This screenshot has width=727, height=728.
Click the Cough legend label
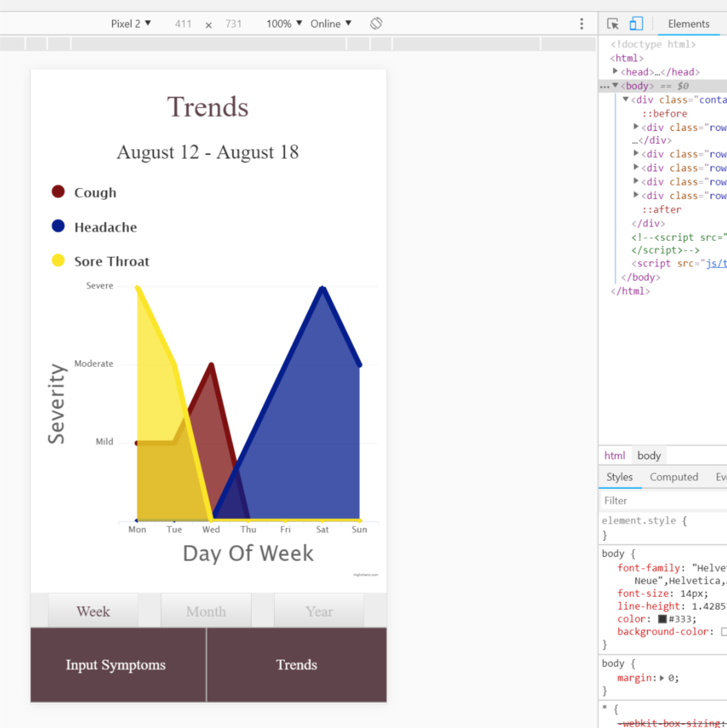95,193
